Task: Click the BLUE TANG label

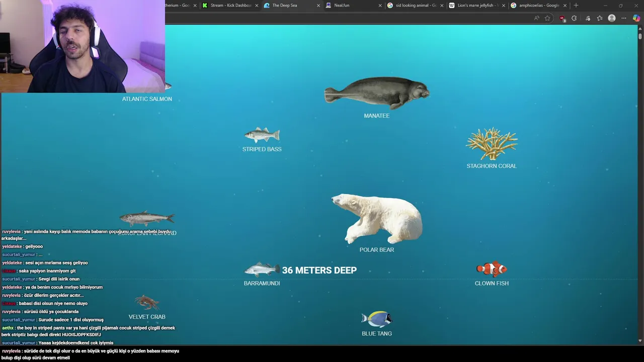Action: 377,333
